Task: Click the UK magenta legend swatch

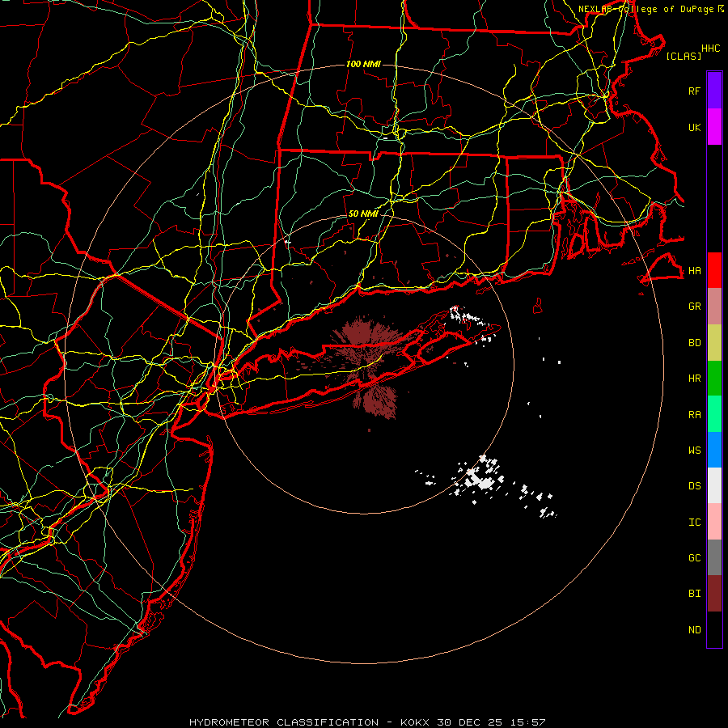Action: 714,127
